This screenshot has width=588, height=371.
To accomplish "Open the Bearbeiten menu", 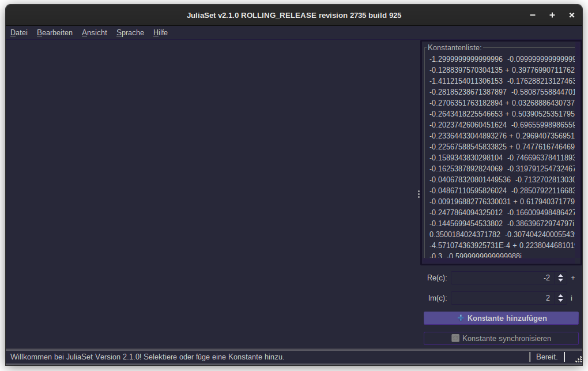I will (x=55, y=32).
